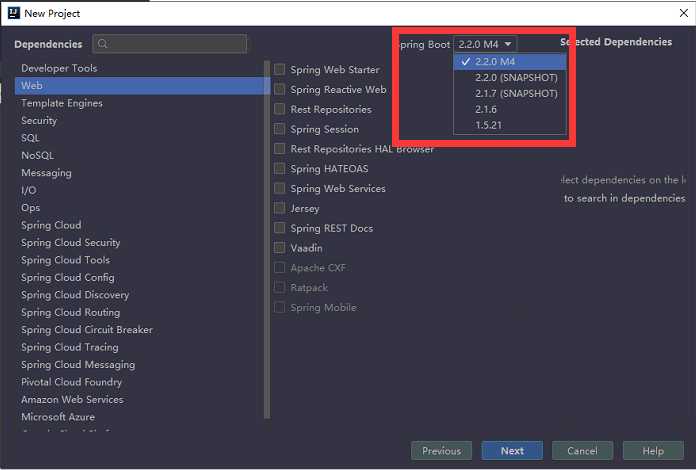Click the Next button
This screenshot has height=470, width=696.
[x=512, y=450]
